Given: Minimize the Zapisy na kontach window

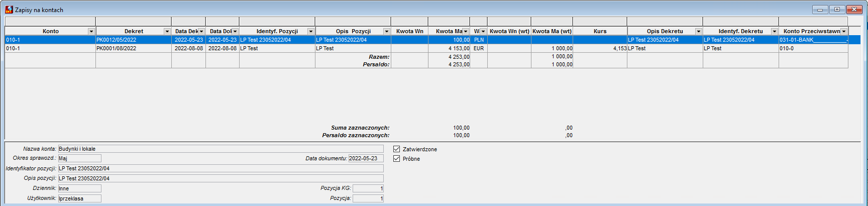Looking at the screenshot, I should [820, 10].
